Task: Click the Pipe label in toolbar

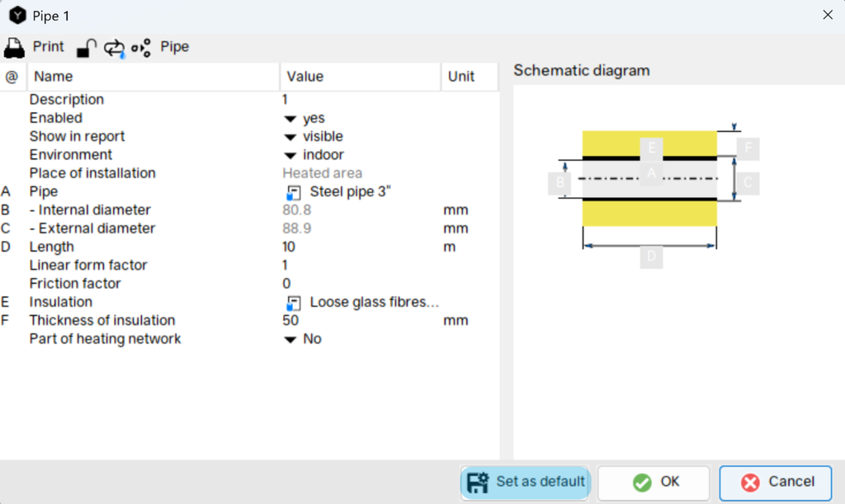Action: click(x=175, y=47)
